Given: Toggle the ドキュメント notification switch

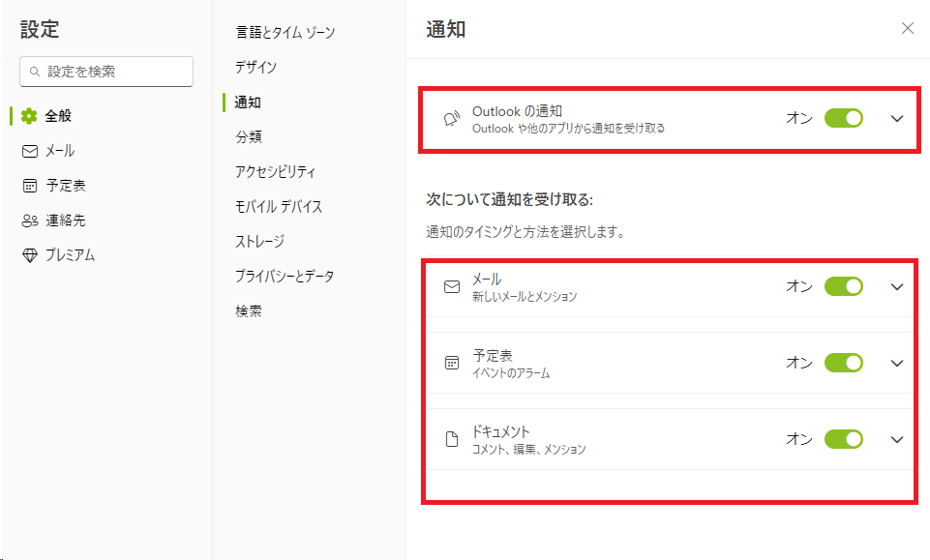Looking at the screenshot, I should pyautogui.click(x=843, y=439).
